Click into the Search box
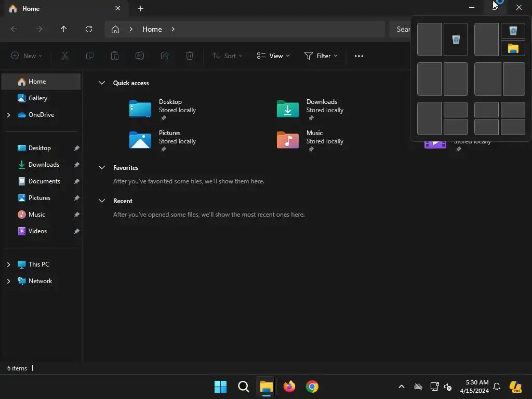This screenshot has width=532, height=399. click(400, 29)
